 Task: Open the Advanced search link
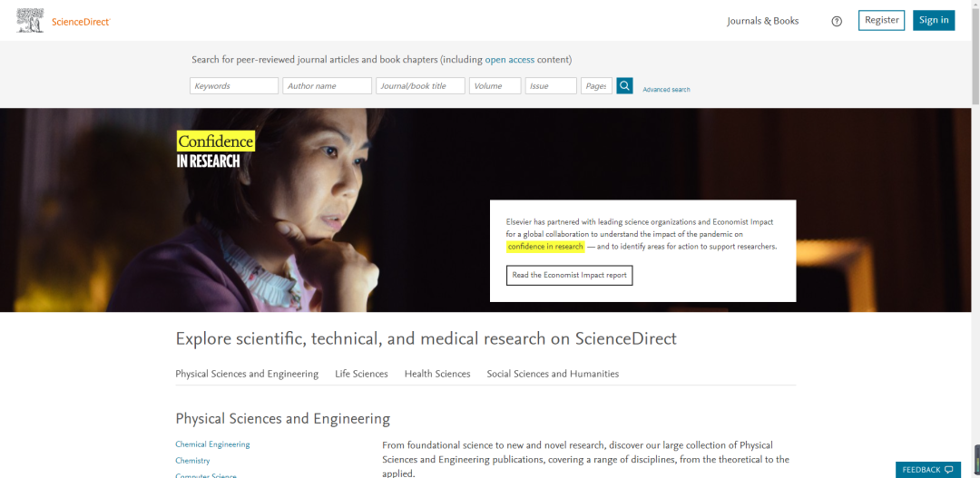click(666, 90)
